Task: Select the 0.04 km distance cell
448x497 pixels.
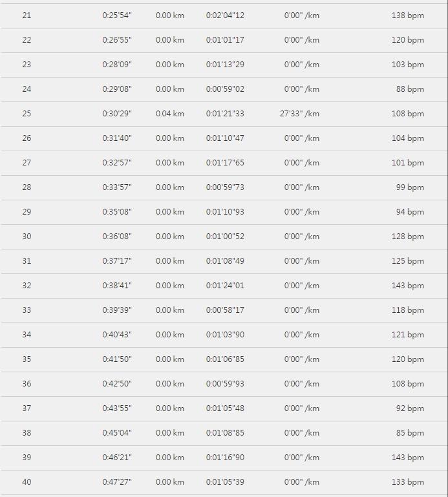Action: [169, 113]
